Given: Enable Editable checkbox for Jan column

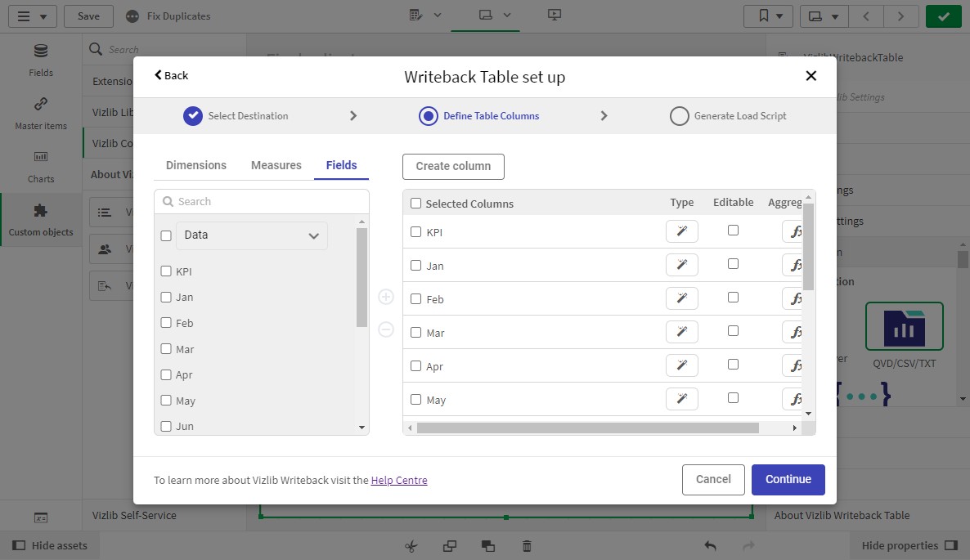Looking at the screenshot, I should pos(733,264).
